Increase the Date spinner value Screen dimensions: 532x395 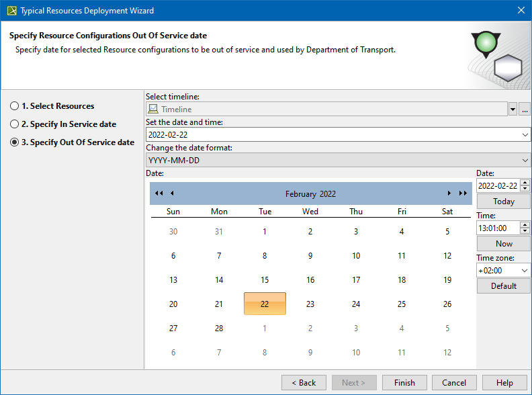[525, 183]
